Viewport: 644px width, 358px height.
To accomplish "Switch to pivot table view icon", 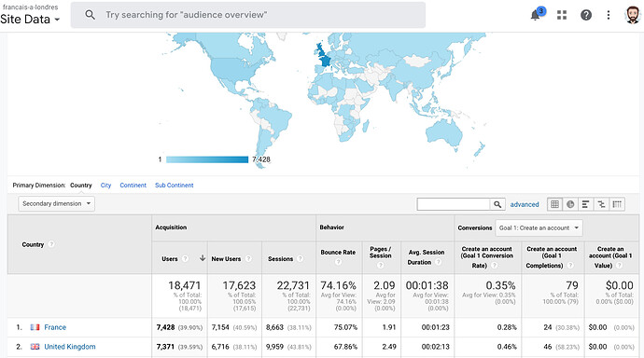I will pyautogui.click(x=617, y=204).
